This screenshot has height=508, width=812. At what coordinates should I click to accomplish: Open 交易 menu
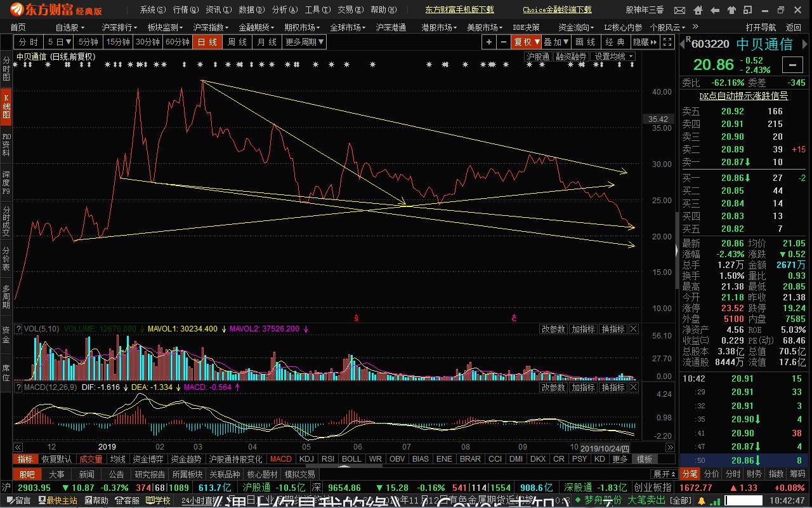tap(350, 10)
